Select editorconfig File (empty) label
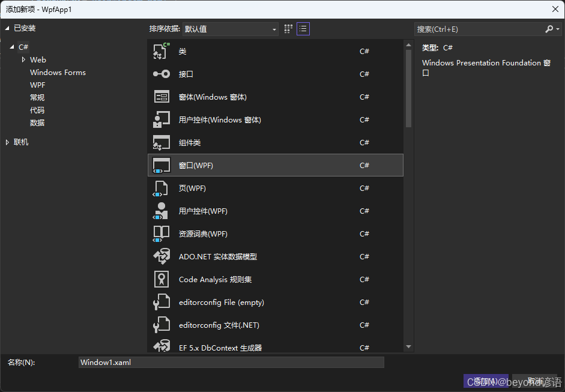565x392 pixels. click(x=221, y=303)
